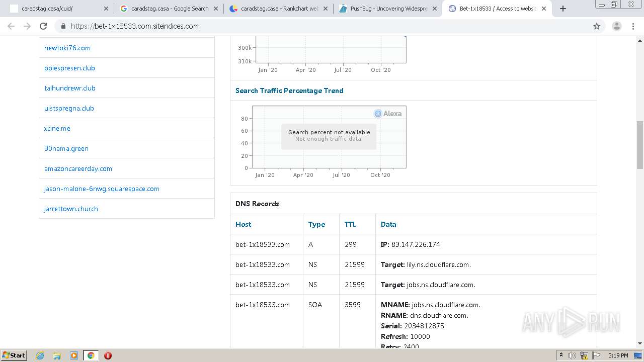Go back to the previous page
Viewport: 644px width, 362px height.
coord(11,26)
